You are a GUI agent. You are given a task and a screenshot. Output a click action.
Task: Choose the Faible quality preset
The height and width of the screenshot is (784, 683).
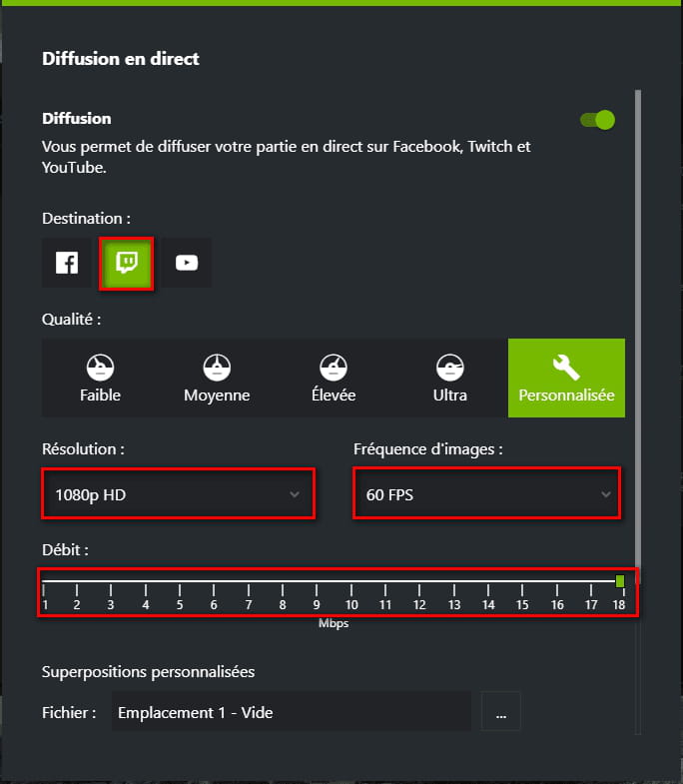(x=100, y=378)
